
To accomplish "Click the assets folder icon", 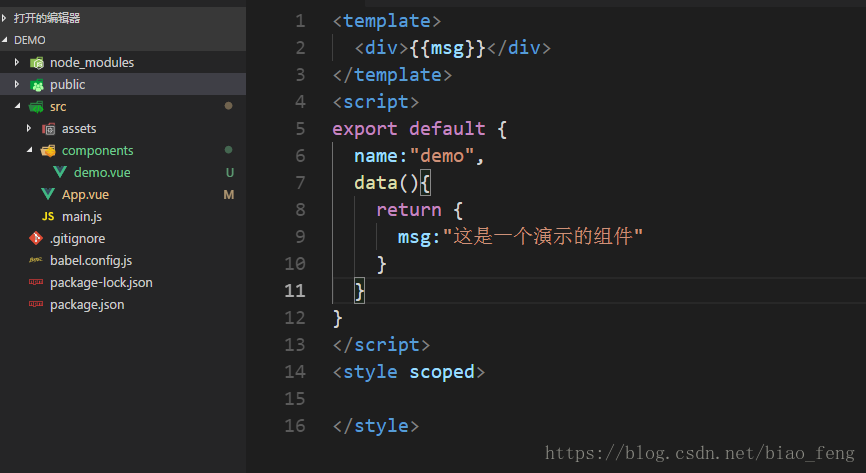I will pos(49,129).
